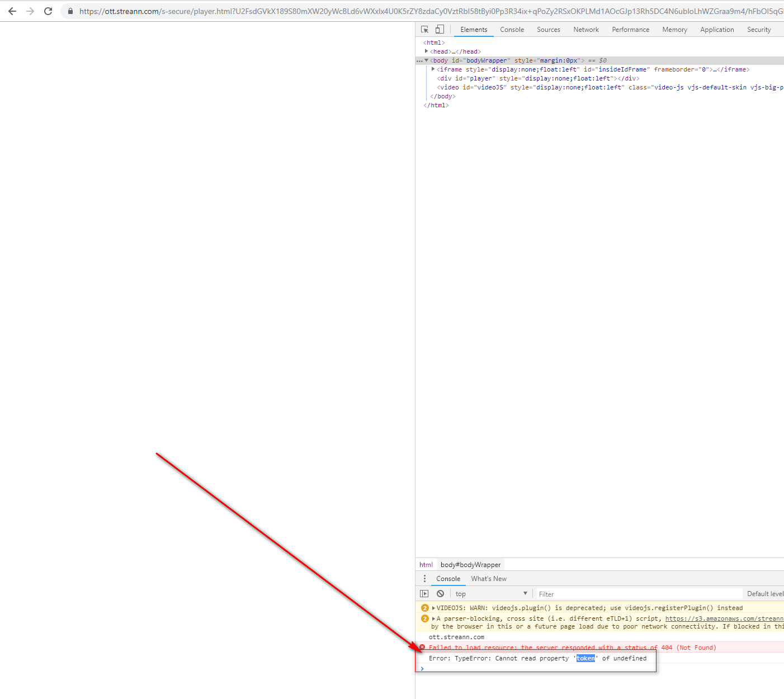Activate the inspect element picker tool

pos(425,30)
